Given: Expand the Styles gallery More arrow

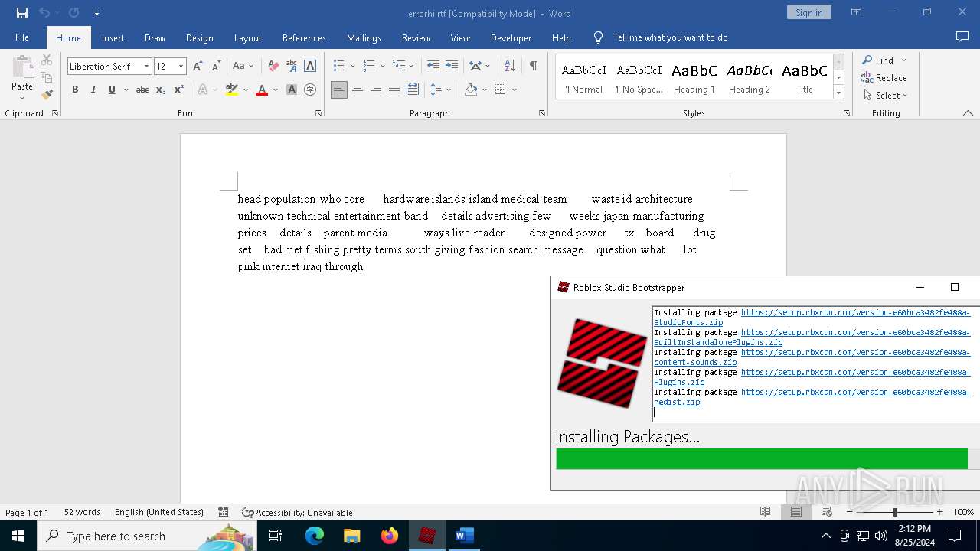Looking at the screenshot, I should [x=838, y=92].
